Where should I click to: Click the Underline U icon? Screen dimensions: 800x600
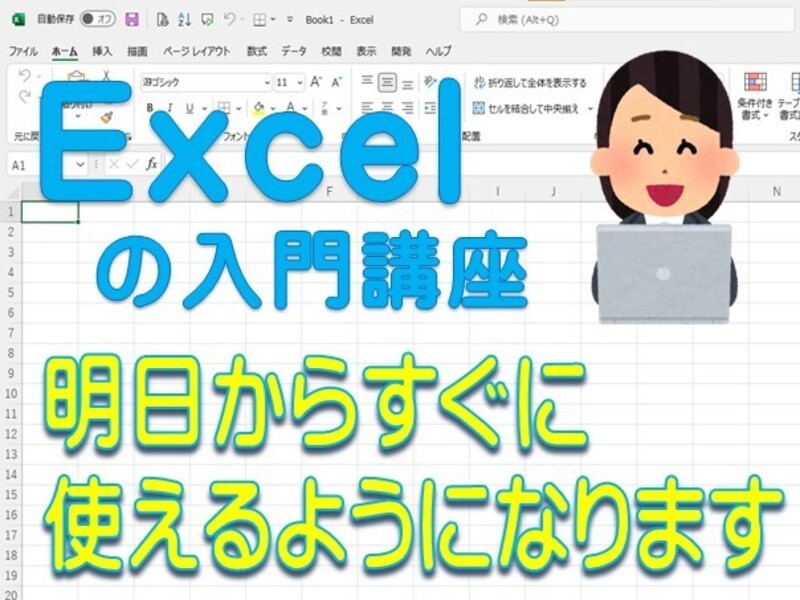[190, 108]
